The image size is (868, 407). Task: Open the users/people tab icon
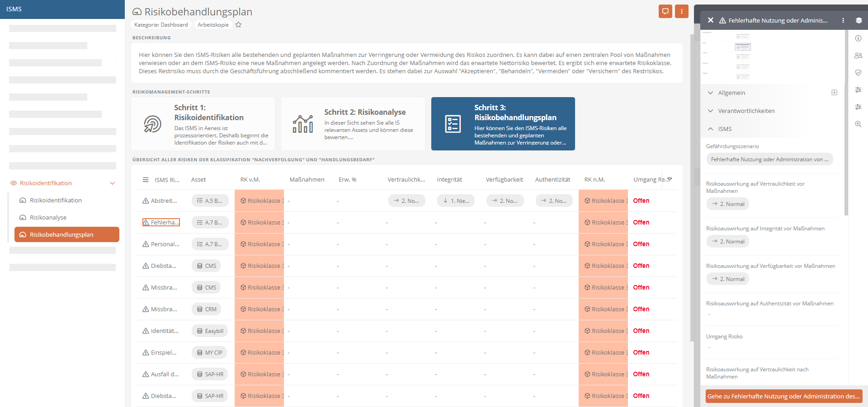pyautogui.click(x=858, y=56)
